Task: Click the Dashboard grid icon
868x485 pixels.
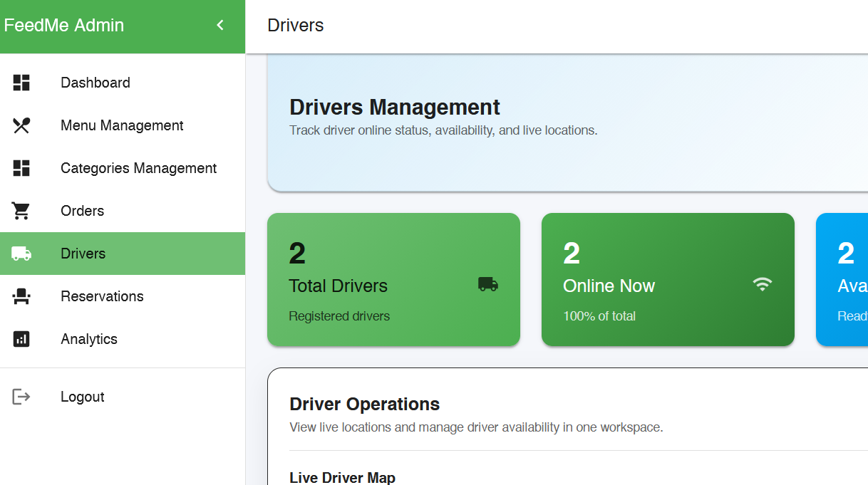Action: 21,83
